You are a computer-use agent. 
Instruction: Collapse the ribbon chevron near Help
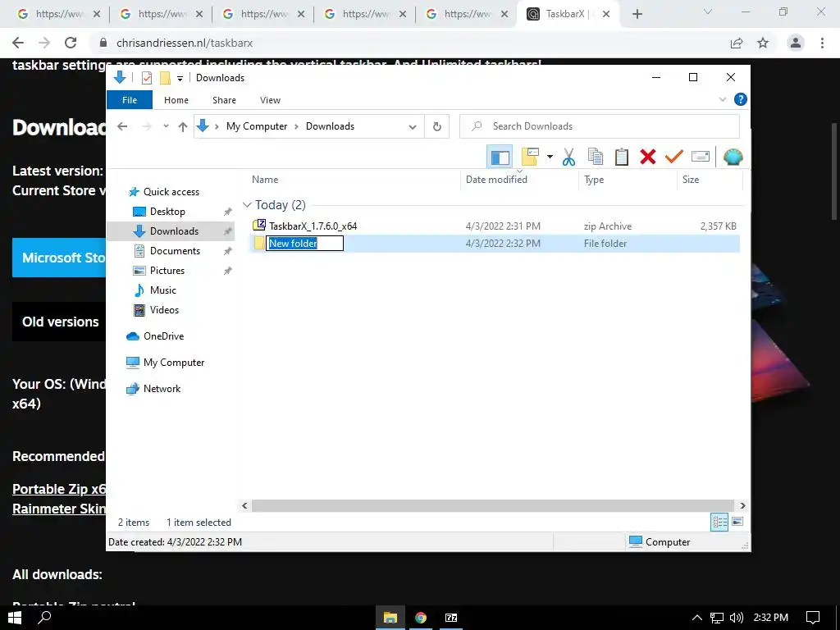coord(722,99)
